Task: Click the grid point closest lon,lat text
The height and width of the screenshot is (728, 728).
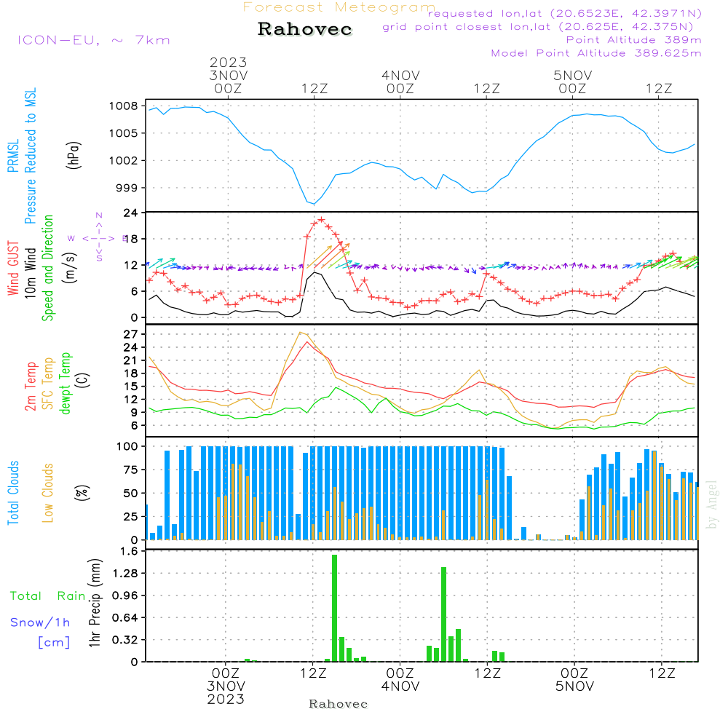Action: (x=538, y=27)
